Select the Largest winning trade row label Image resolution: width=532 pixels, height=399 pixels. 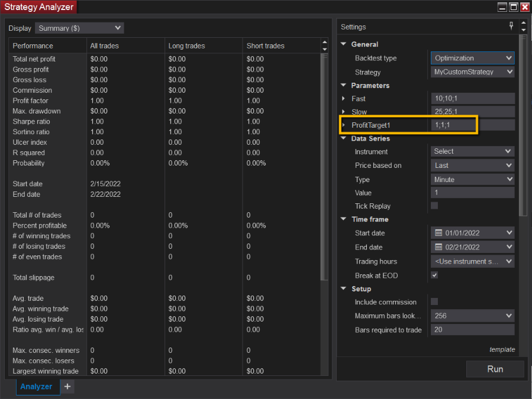point(46,371)
